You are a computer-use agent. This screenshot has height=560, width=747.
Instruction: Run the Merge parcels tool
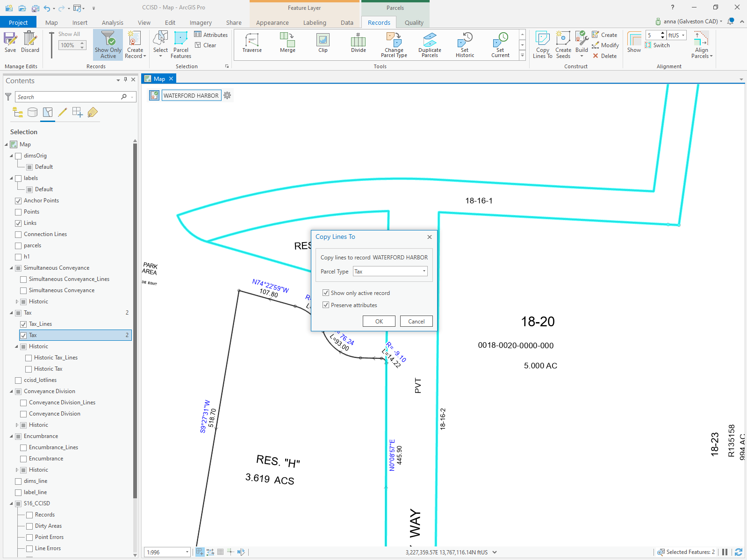point(287,43)
